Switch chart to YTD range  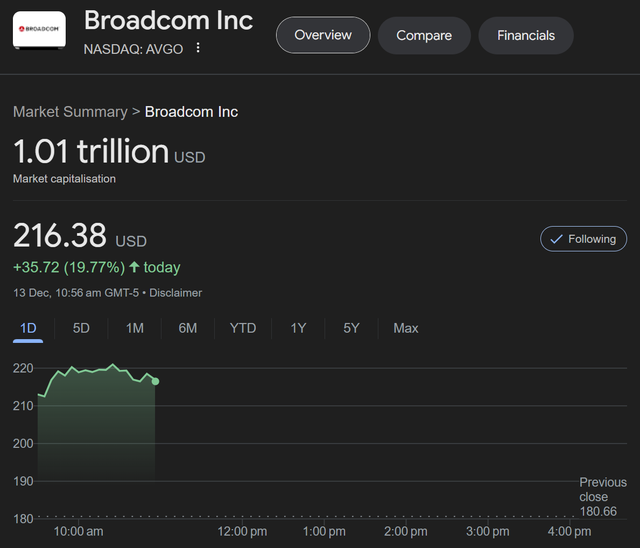(243, 328)
